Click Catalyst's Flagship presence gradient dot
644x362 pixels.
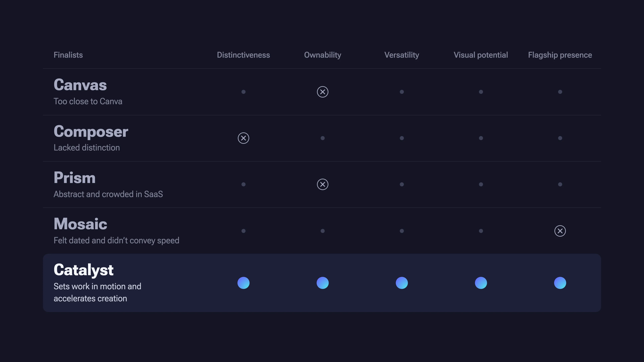(x=560, y=283)
